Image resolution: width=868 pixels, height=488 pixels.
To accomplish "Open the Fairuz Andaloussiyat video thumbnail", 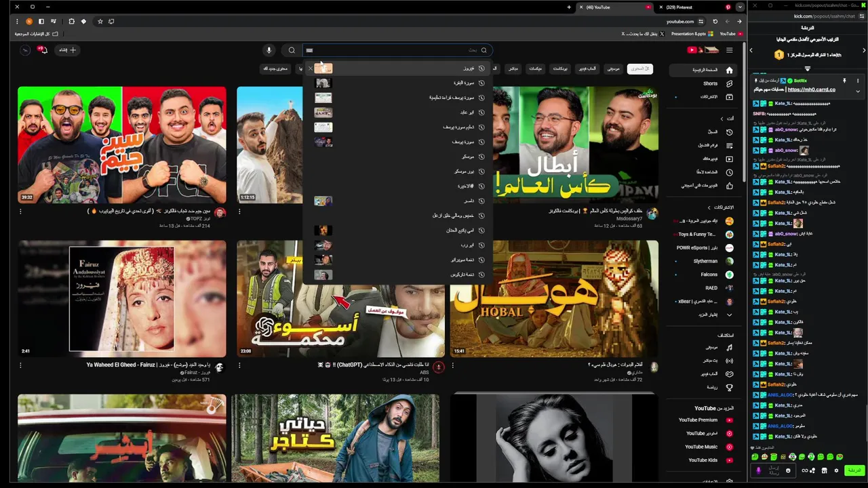I will 122,298.
